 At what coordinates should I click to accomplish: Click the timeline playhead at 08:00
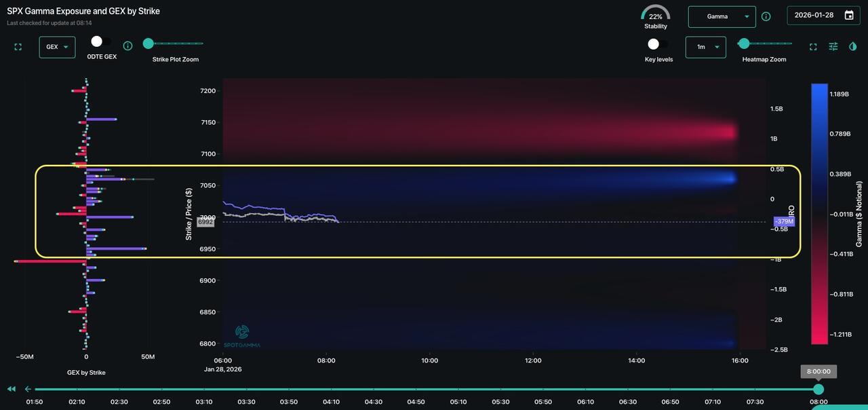818,389
